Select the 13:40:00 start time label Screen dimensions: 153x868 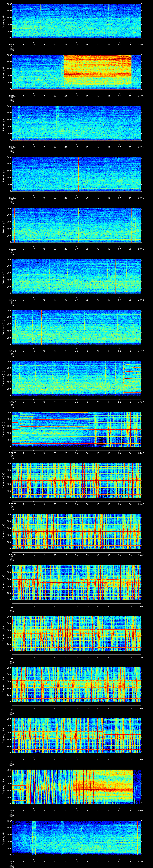coord(12,861)
